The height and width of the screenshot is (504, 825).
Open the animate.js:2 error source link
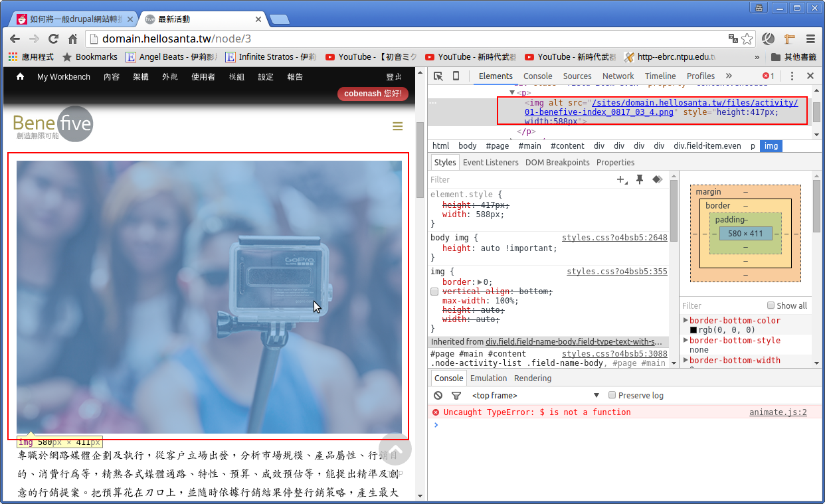(778, 412)
